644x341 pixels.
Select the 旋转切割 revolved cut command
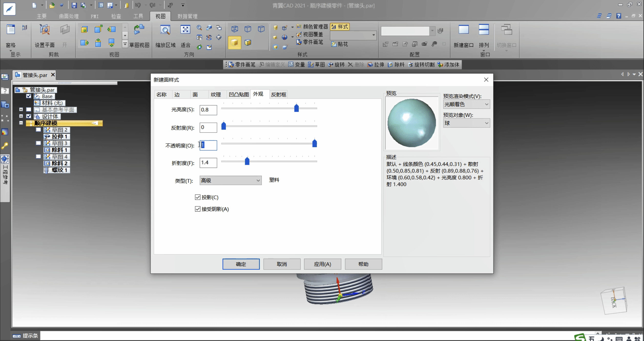421,65
